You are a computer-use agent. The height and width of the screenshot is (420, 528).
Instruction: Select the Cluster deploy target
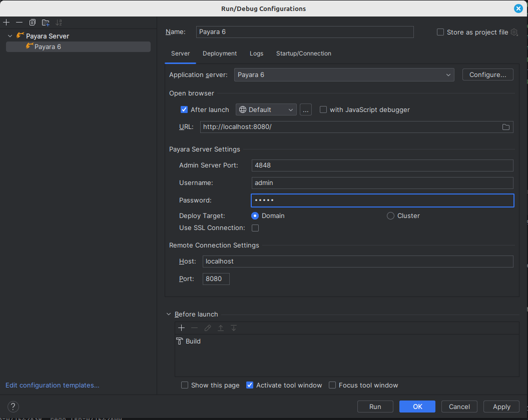point(390,216)
